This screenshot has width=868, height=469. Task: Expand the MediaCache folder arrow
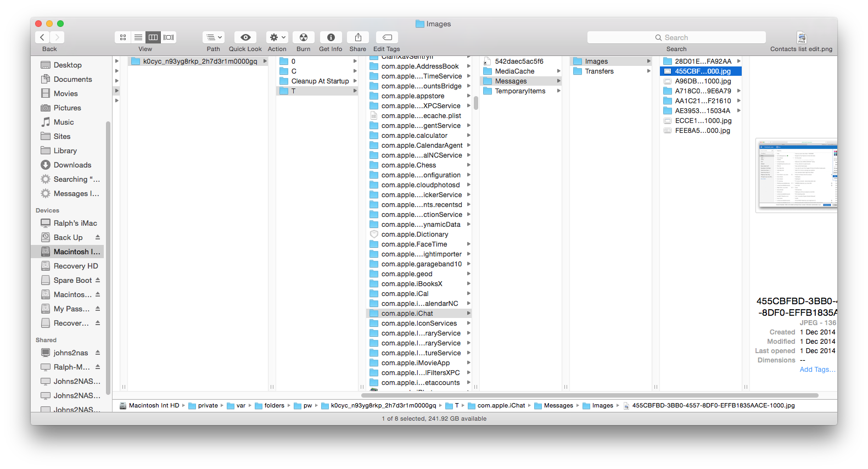tap(559, 71)
